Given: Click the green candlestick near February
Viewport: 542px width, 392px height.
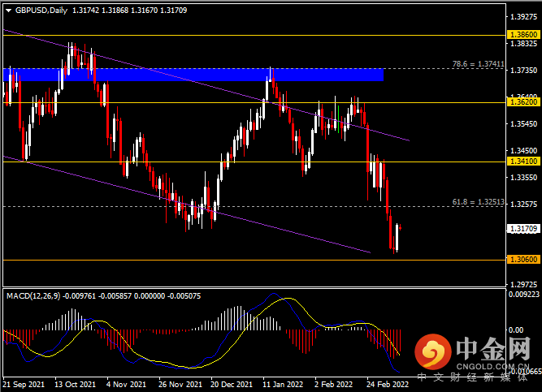Looking at the screenshot, I should [x=338, y=119].
